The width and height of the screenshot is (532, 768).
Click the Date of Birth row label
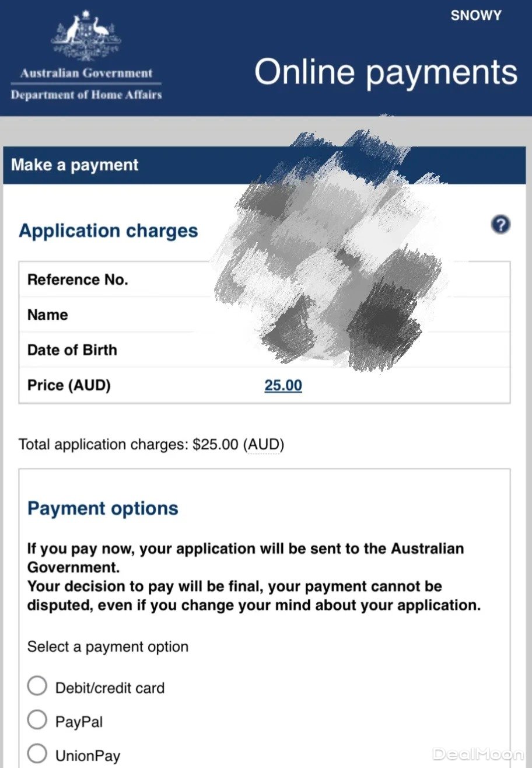pyautogui.click(x=72, y=350)
